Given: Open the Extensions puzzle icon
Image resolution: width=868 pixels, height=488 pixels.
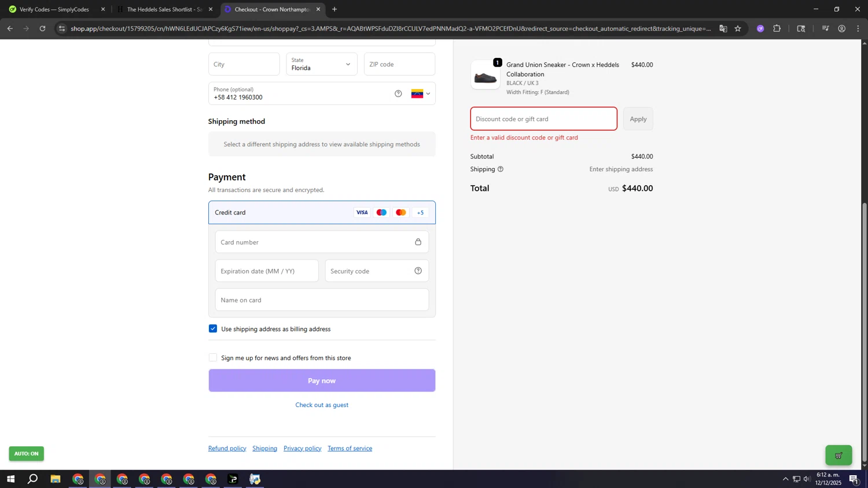Looking at the screenshot, I should click(x=777, y=28).
